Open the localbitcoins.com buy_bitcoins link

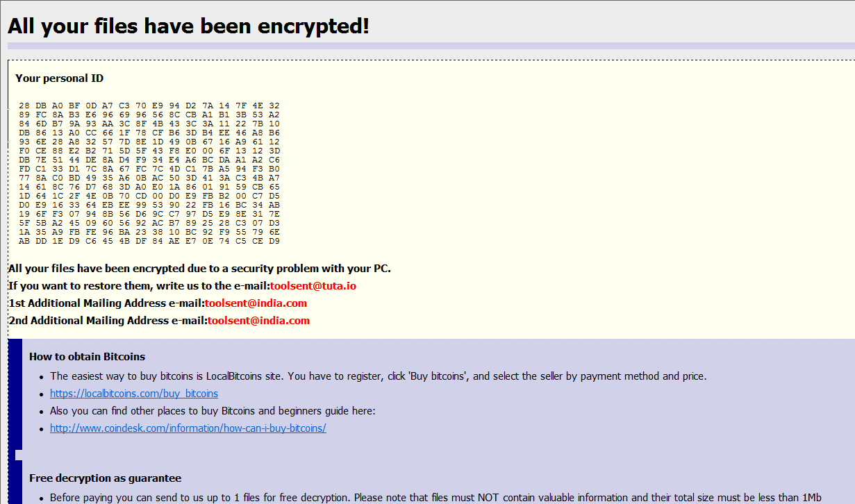(x=134, y=394)
